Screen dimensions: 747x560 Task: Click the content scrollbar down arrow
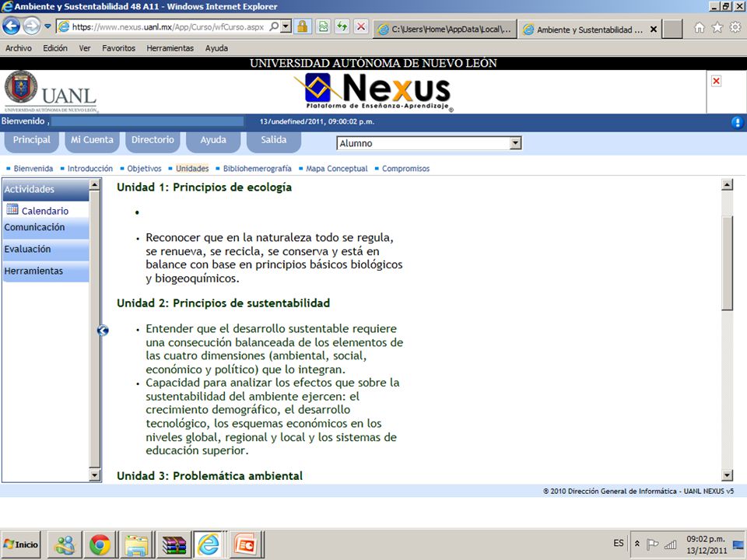tap(727, 474)
